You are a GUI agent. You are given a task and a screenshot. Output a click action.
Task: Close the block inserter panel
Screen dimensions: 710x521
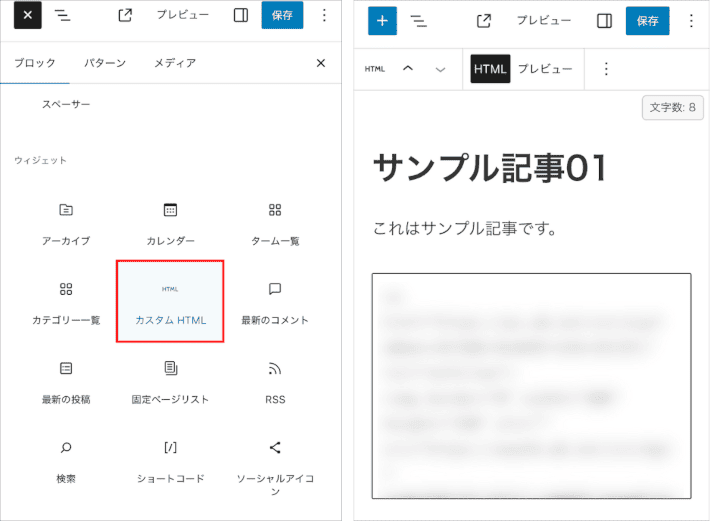coord(321,63)
